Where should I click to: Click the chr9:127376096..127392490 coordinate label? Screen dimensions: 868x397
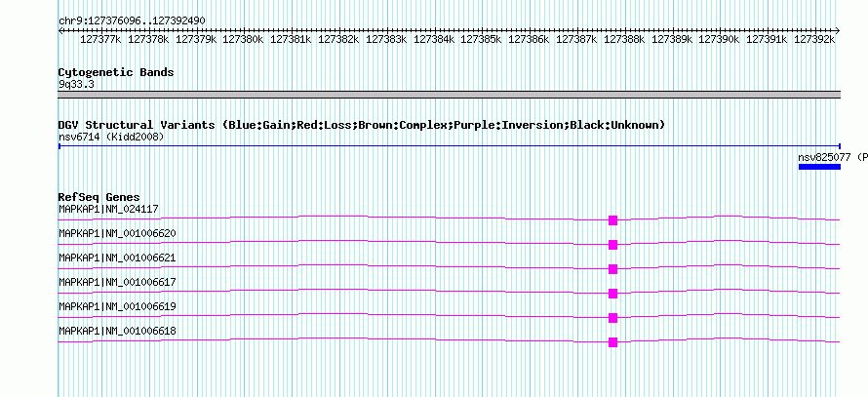tap(132, 21)
